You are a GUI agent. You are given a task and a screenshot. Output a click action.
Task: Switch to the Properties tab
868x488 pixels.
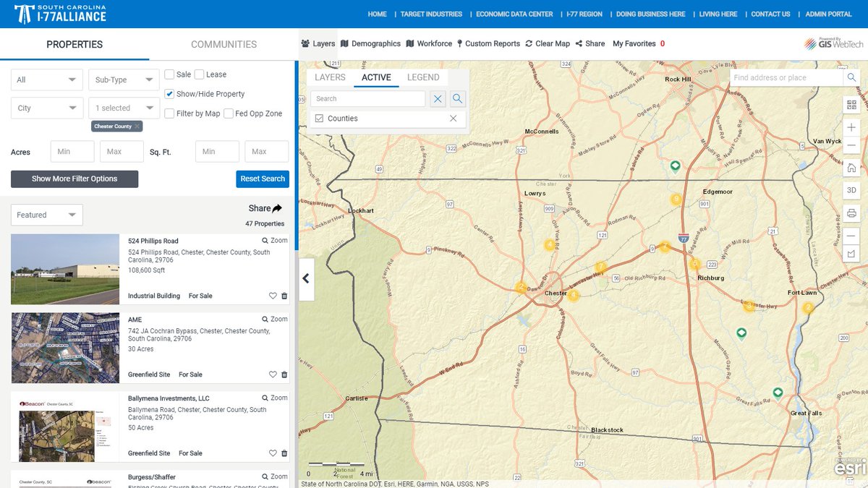pyautogui.click(x=75, y=44)
